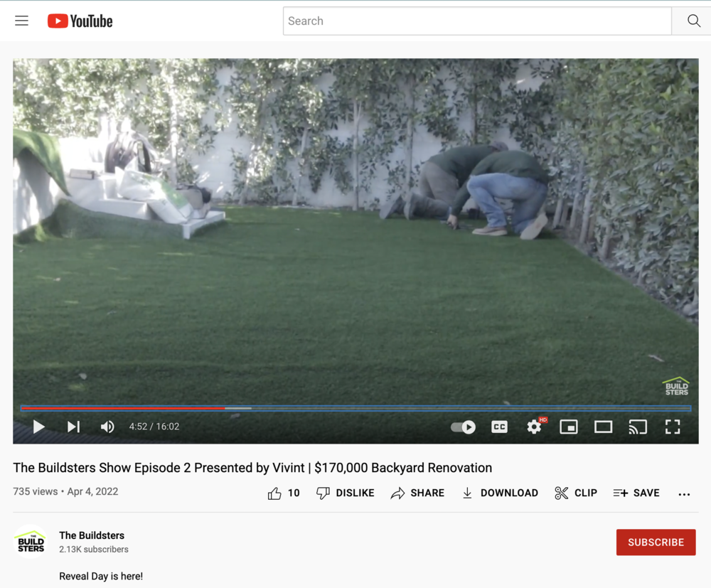Enable miniplayer mode

click(569, 427)
